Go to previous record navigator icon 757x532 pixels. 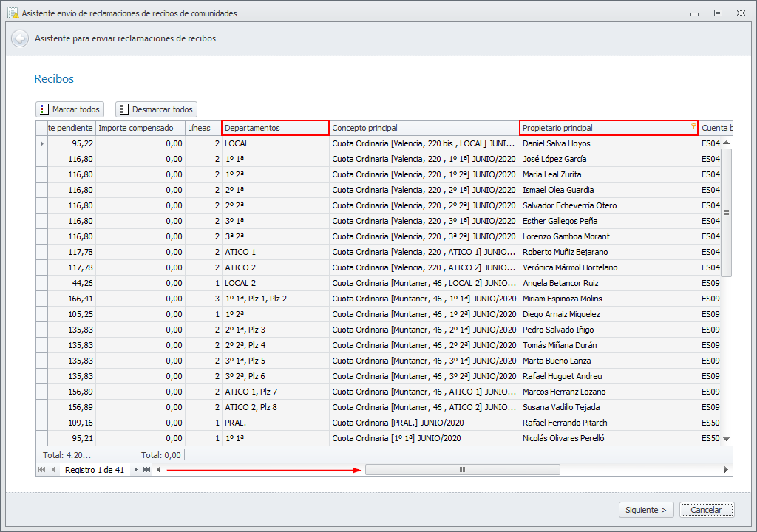53,470
